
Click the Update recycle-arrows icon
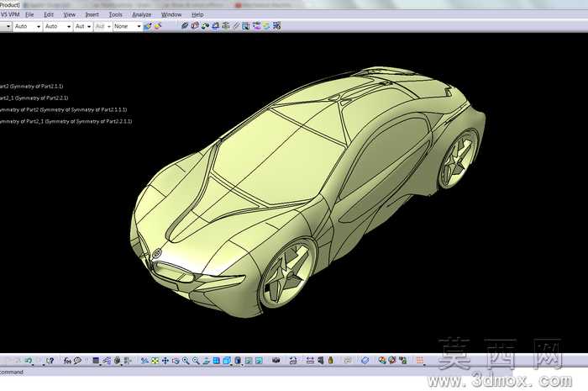pyautogui.click(x=293, y=361)
